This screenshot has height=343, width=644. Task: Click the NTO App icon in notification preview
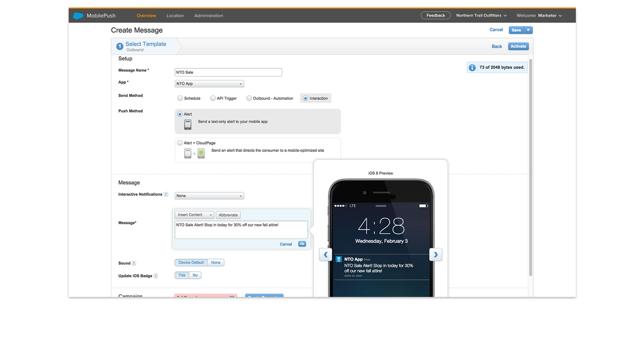click(x=339, y=259)
